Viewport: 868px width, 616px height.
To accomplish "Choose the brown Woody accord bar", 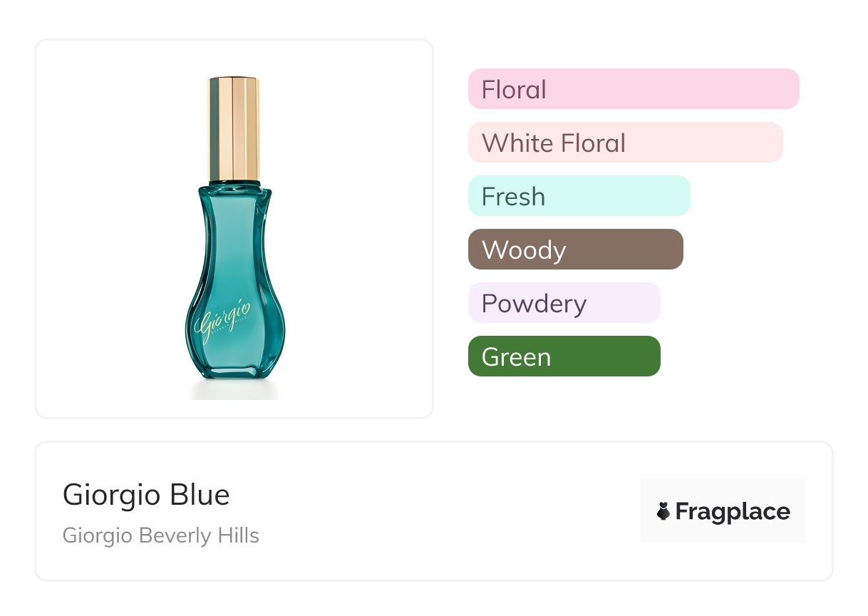I will pyautogui.click(x=575, y=250).
